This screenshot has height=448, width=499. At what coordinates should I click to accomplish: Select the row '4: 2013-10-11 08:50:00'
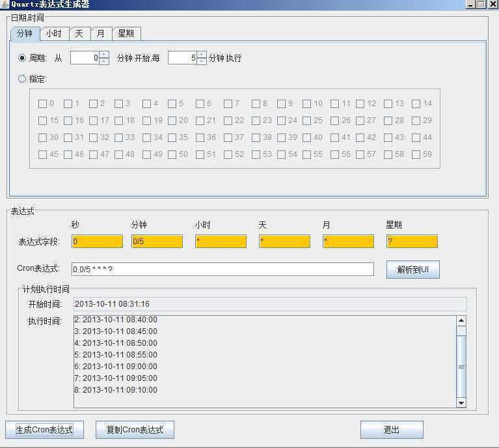[x=116, y=343]
